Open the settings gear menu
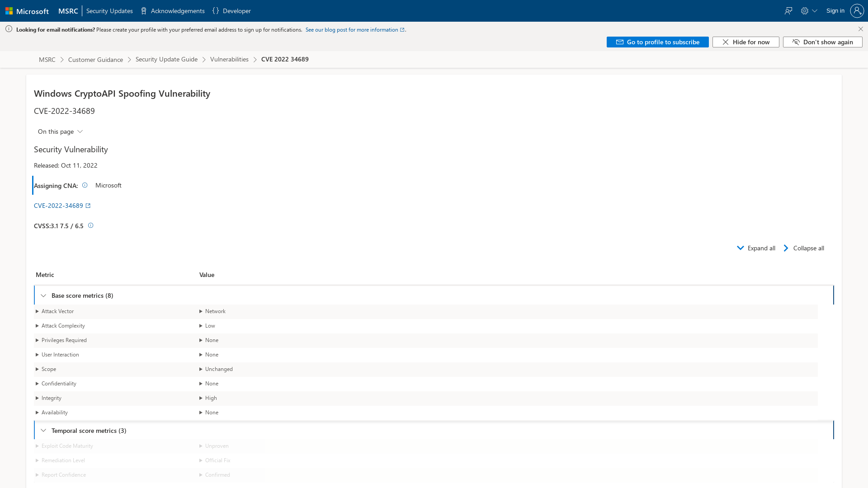 point(805,10)
